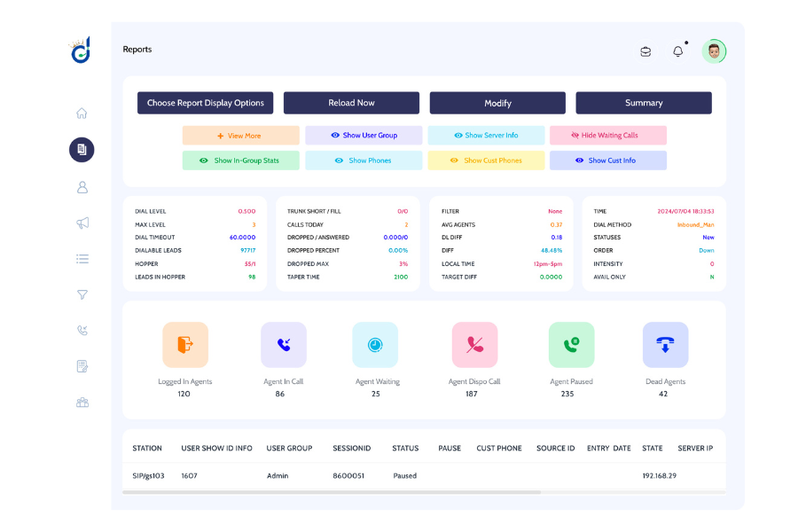The width and height of the screenshot is (798, 532).
Task: Open the user profile sidebar icon
Action: (82, 187)
